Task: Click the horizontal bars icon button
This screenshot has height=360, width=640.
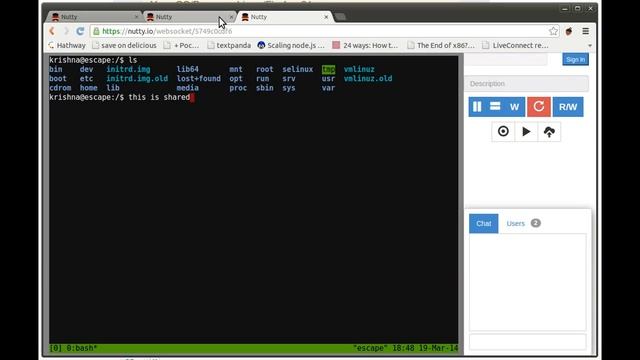Action: click(495, 107)
